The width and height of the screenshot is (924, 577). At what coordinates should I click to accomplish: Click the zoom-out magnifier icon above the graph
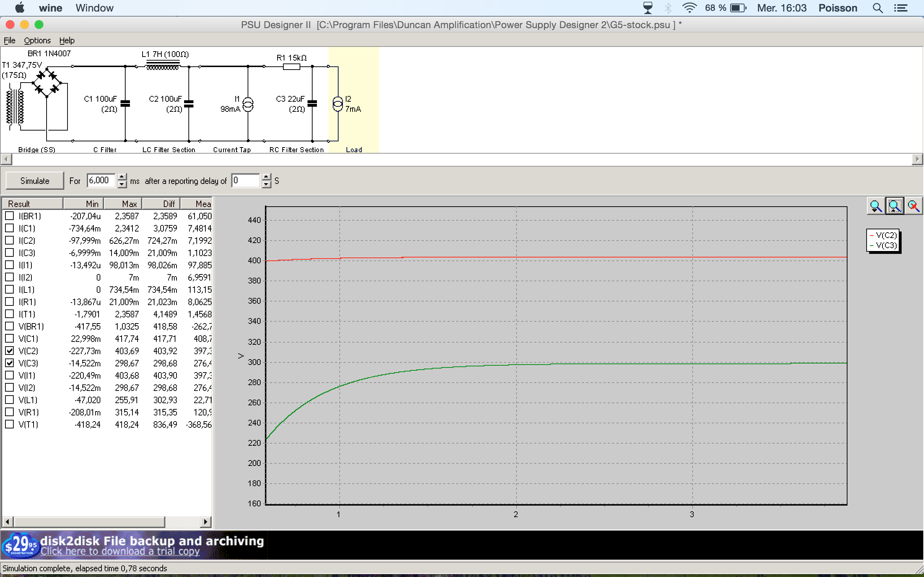(876, 206)
